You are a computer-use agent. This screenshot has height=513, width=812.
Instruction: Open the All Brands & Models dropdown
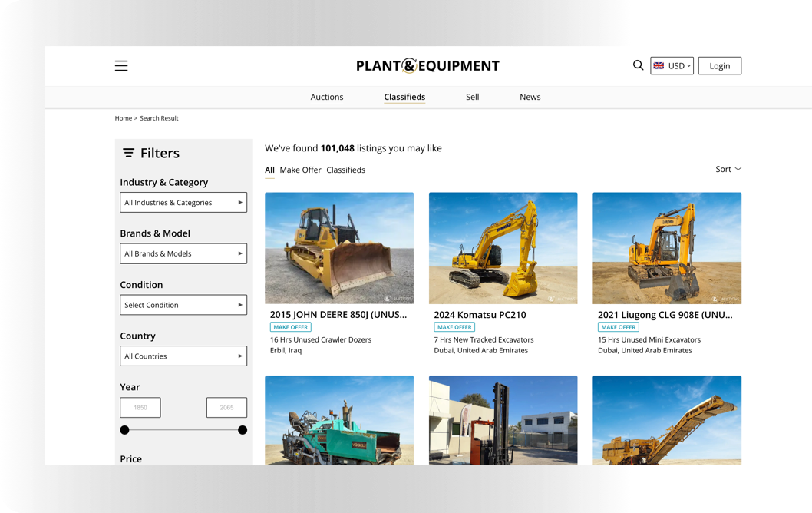coord(183,253)
